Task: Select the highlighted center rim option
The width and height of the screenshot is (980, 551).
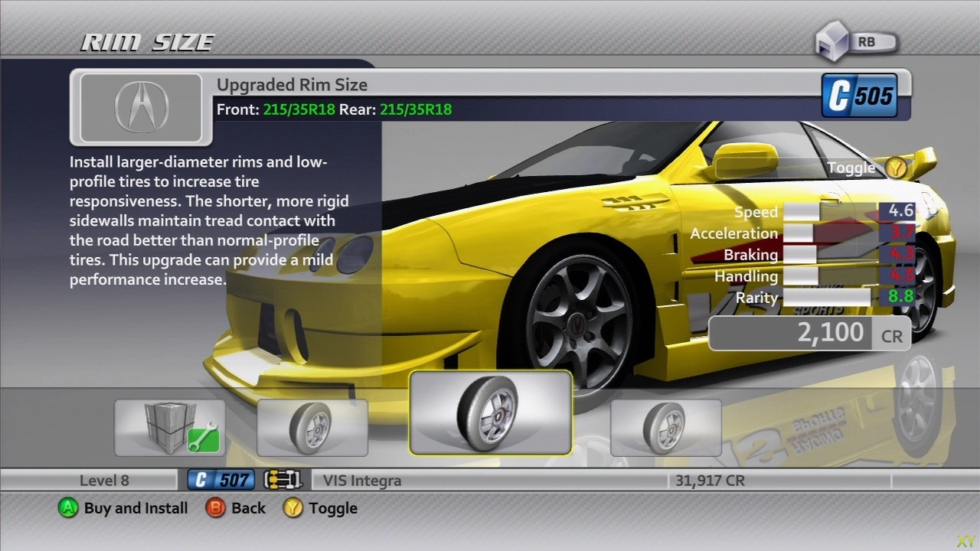Action: pyautogui.click(x=490, y=412)
